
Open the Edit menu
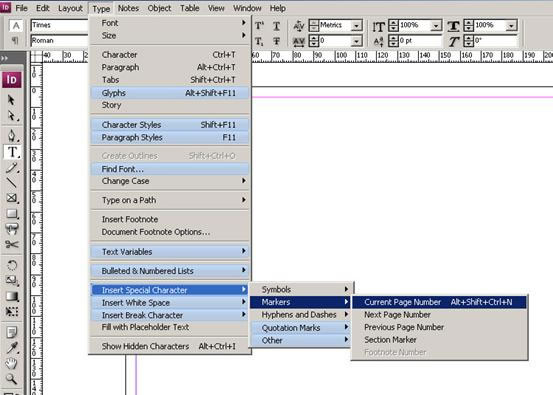43,8
